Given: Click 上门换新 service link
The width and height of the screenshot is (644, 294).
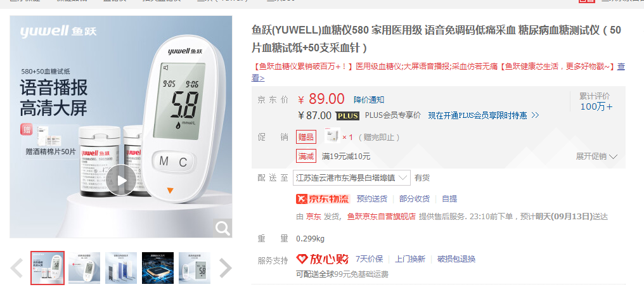Looking at the screenshot, I should 410,259.
